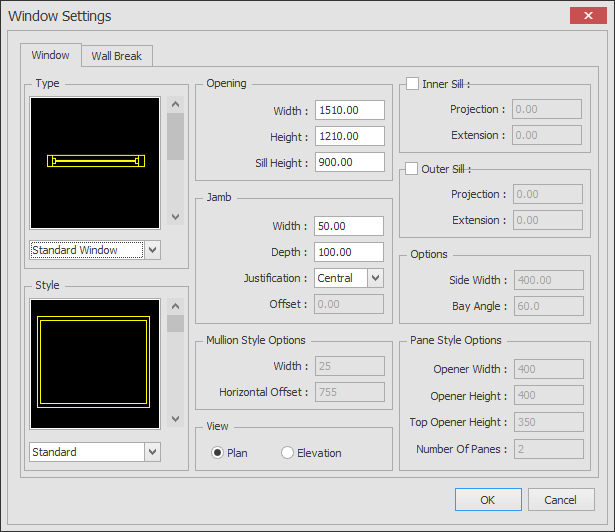Click the Side Width field 400.00
The height and width of the screenshot is (532, 615).
point(549,280)
